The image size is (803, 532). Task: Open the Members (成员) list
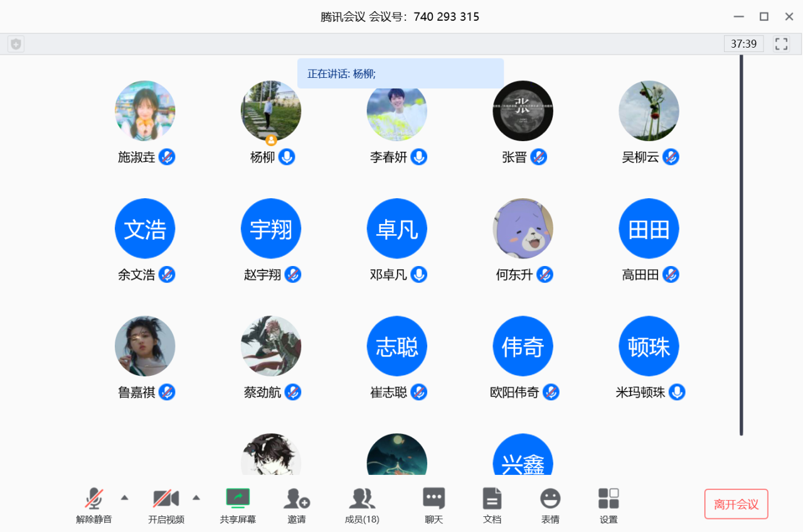point(362,499)
